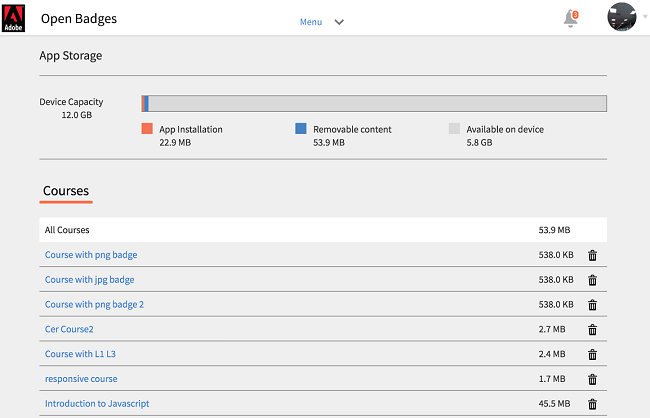Viewport: 650px width, 418px height.
Task: Click the Menu label in header
Action: [x=311, y=22]
